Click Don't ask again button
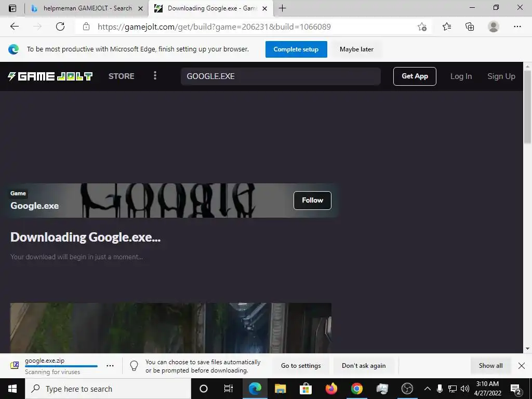Viewport: 532px width, 399px height. tap(364, 366)
